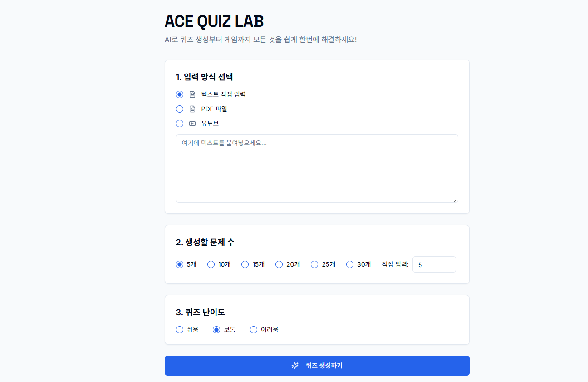Viewport: 588px width, 382px height.
Task: Select the PDF 파일 input method
Action: [180, 109]
